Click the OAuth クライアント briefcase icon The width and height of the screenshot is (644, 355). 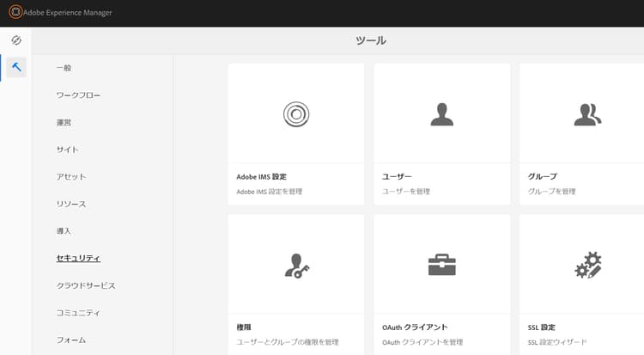click(442, 265)
